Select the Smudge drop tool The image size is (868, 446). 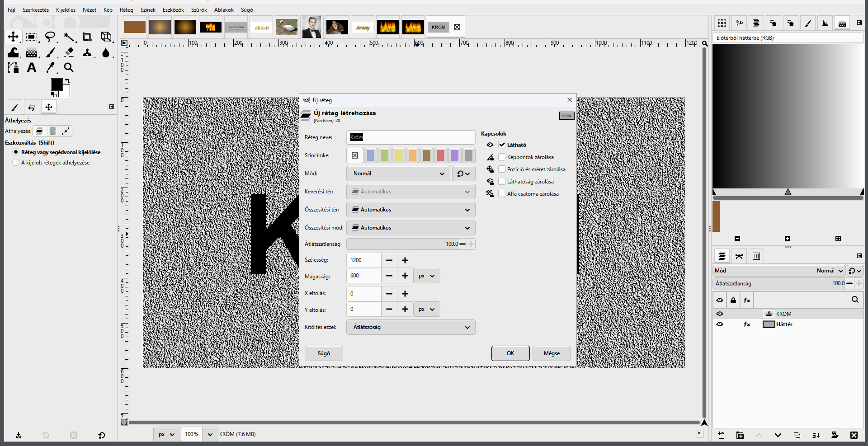point(106,52)
